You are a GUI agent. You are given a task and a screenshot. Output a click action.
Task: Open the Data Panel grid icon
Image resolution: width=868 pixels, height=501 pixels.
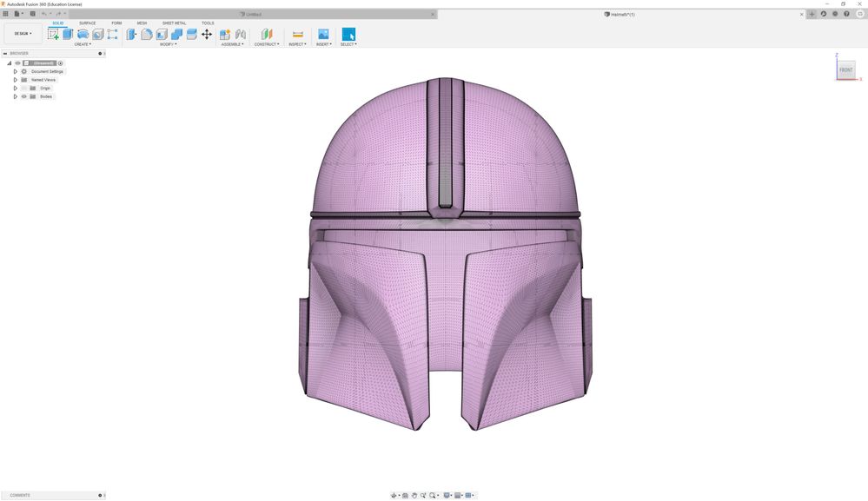tap(5, 14)
